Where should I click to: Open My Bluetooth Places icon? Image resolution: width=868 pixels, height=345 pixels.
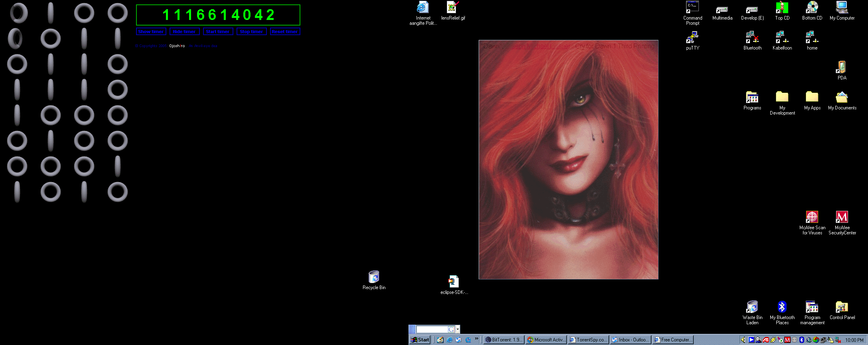pyautogui.click(x=782, y=313)
